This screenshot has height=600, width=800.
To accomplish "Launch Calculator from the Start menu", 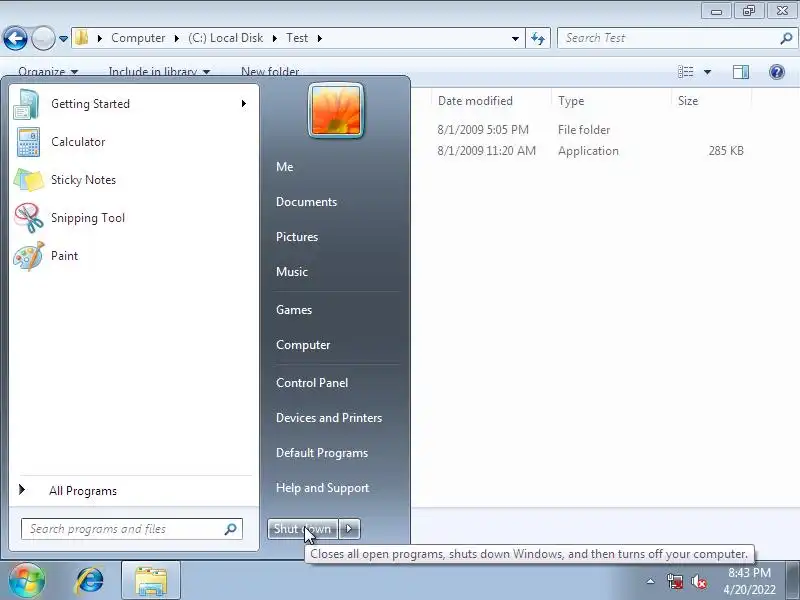I will point(134,142).
